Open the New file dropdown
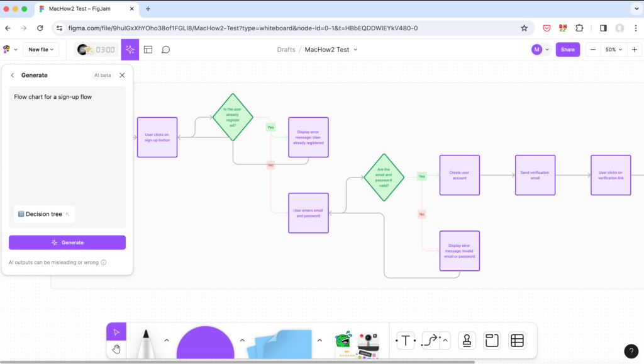This screenshot has width=644, height=364. [41, 49]
